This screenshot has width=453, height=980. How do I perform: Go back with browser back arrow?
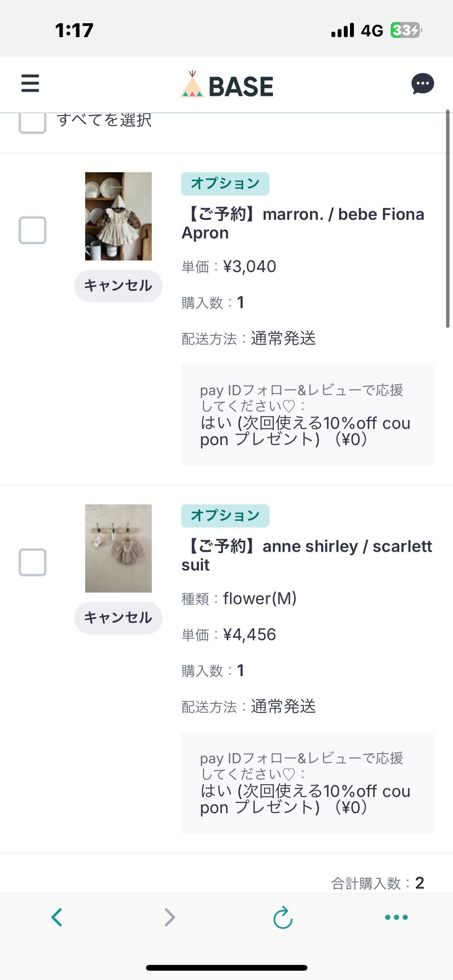[57, 917]
